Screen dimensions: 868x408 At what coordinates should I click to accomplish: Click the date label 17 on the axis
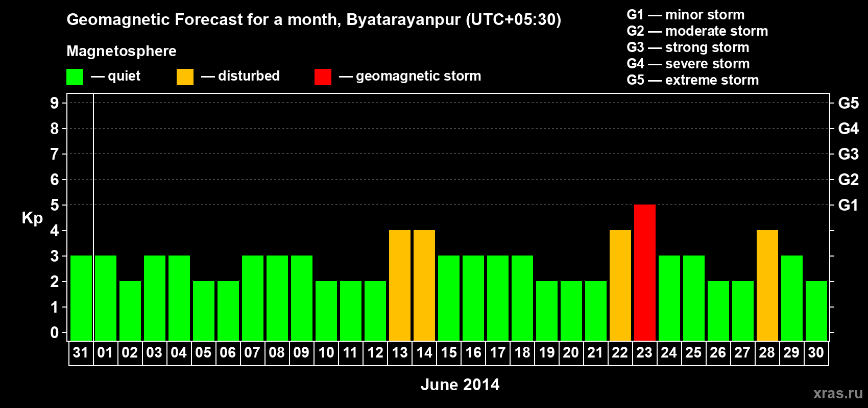(x=497, y=352)
